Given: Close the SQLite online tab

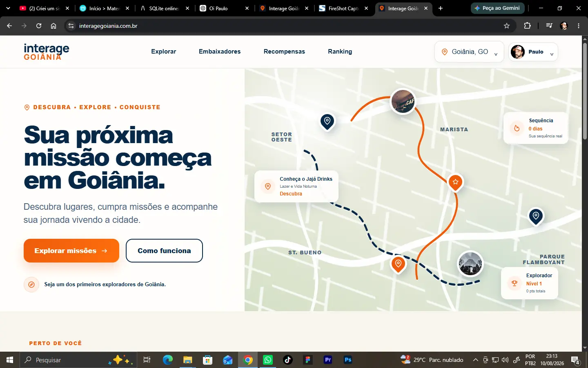Looking at the screenshot, I should point(187,8).
